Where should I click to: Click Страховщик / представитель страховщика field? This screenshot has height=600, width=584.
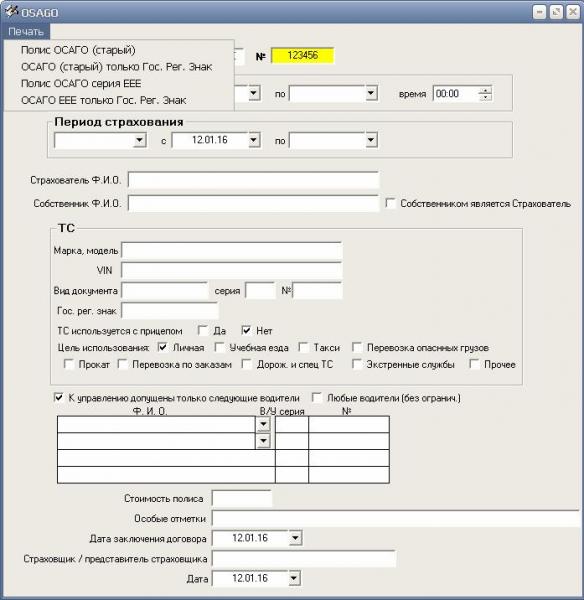pyautogui.click(x=303, y=559)
